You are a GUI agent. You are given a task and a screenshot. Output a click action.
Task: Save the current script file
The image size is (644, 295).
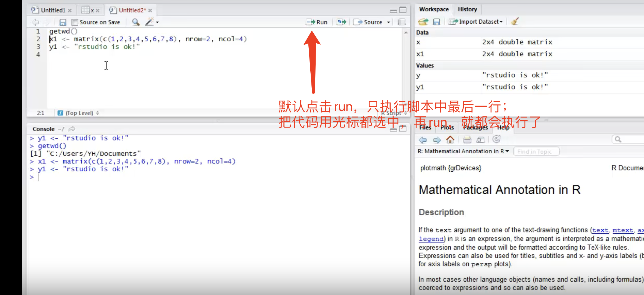(x=63, y=22)
